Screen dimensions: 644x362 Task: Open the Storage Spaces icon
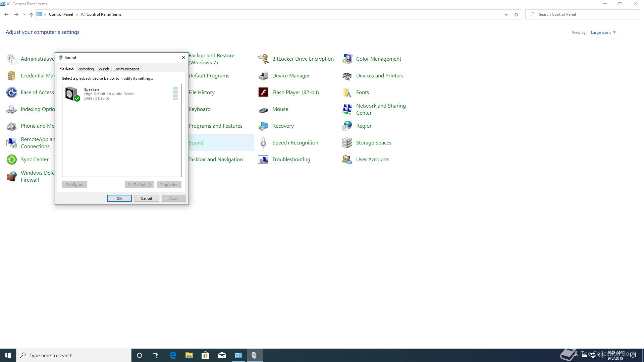coord(347,143)
